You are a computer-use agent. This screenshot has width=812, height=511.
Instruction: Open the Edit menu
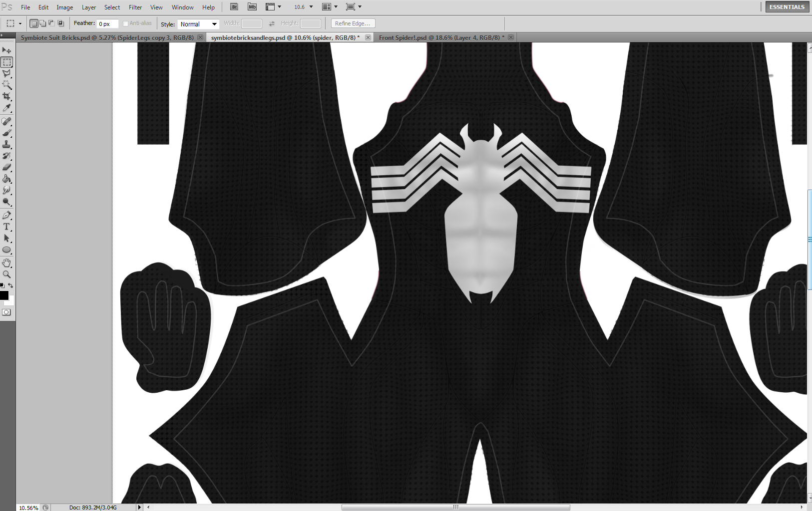(43, 7)
